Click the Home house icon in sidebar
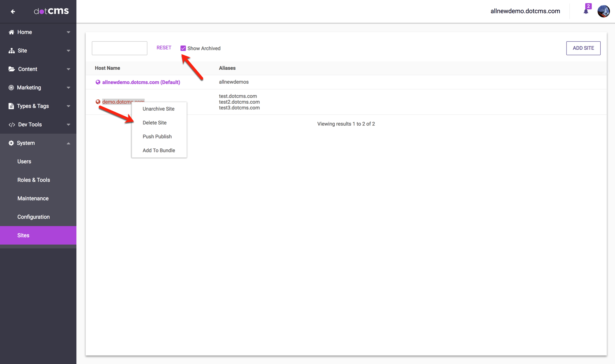The height and width of the screenshot is (364, 615). (11, 32)
